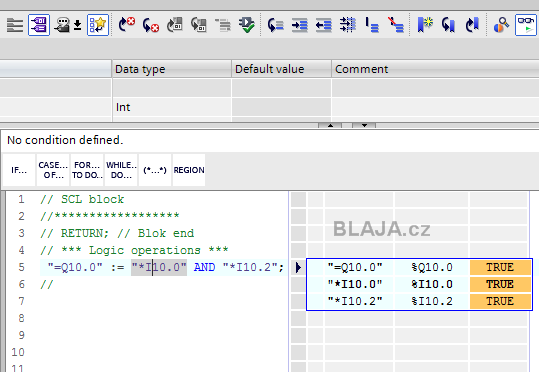Click the automatic text format icon

tap(348, 25)
